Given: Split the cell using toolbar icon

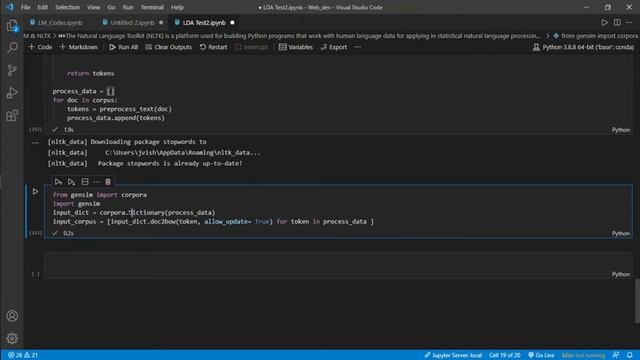Looking at the screenshot, I should pos(85,182).
